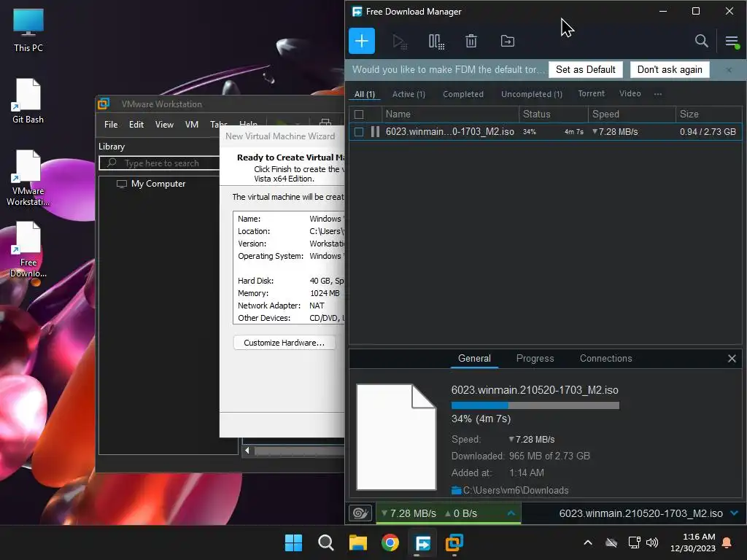Switch to VMware Workstation taskbar icon
The width and height of the screenshot is (747, 560).
click(x=454, y=542)
